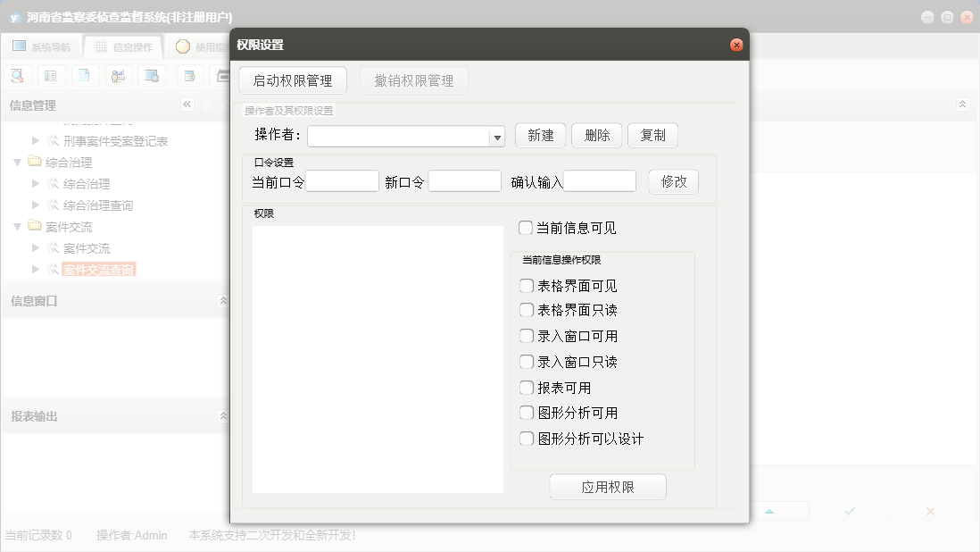
Task: Switch to 信息操作 tab
Action: [x=124, y=46]
